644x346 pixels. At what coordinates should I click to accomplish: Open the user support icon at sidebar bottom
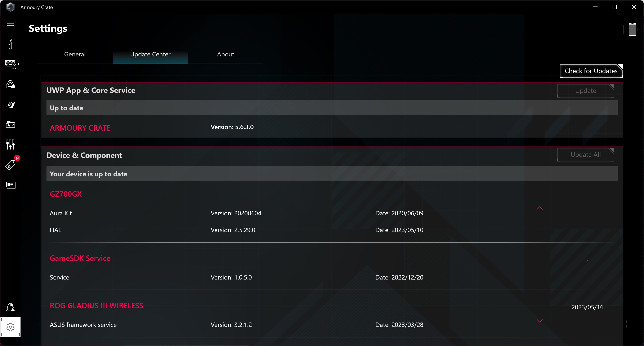click(x=10, y=307)
